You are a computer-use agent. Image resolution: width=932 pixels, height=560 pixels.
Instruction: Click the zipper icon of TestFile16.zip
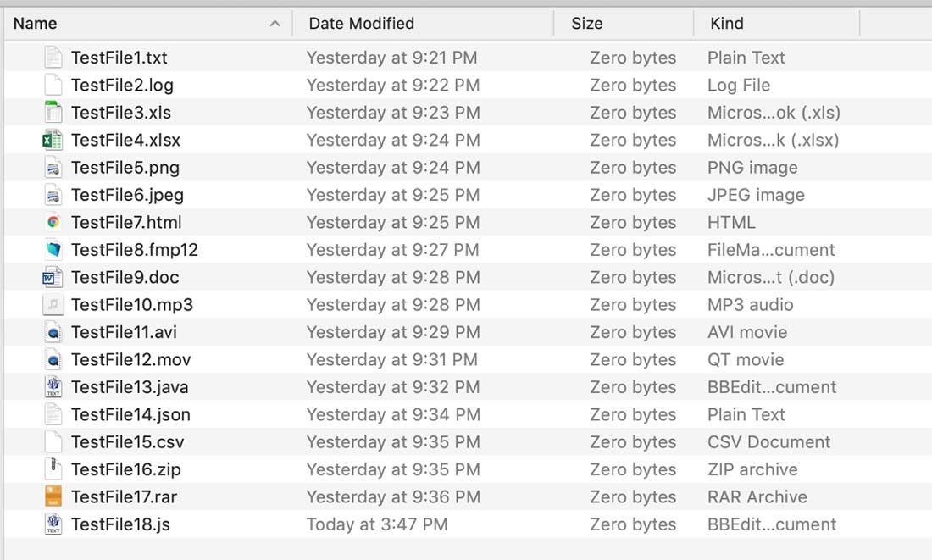click(53, 469)
